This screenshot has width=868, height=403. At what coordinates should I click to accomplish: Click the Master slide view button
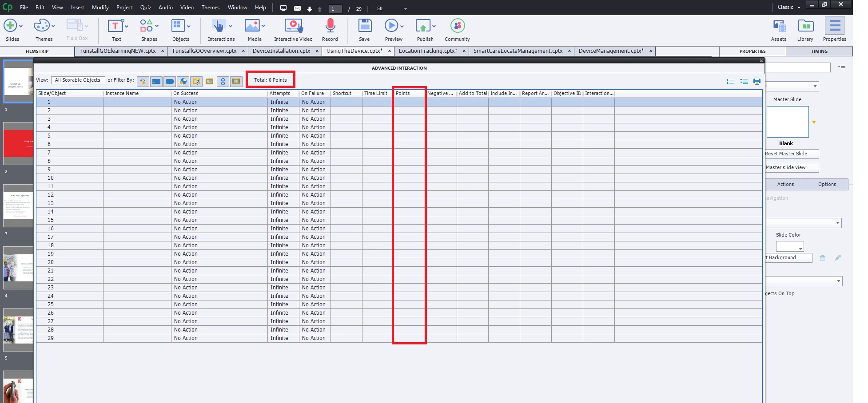(792, 167)
